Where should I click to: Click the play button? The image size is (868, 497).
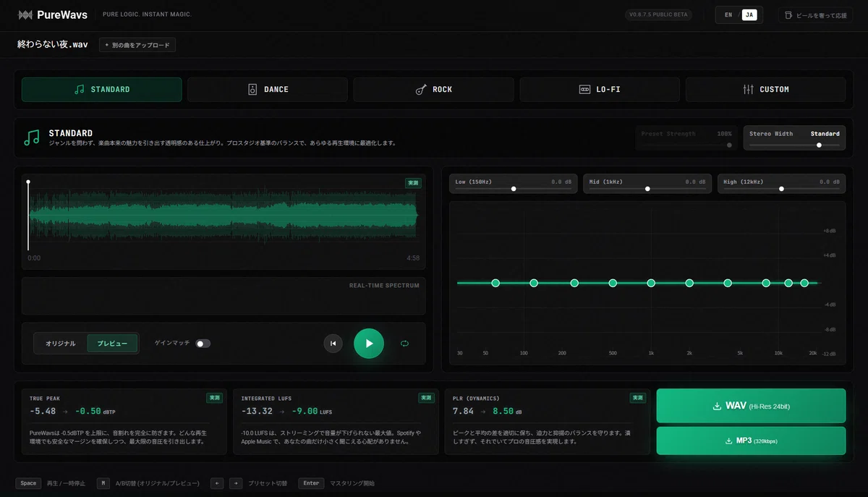[x=369, y=344]
